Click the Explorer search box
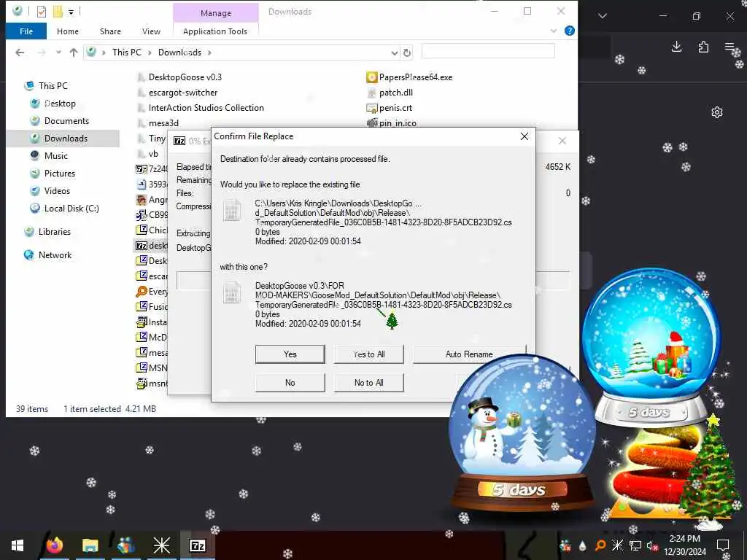 [x=488, y=51]
